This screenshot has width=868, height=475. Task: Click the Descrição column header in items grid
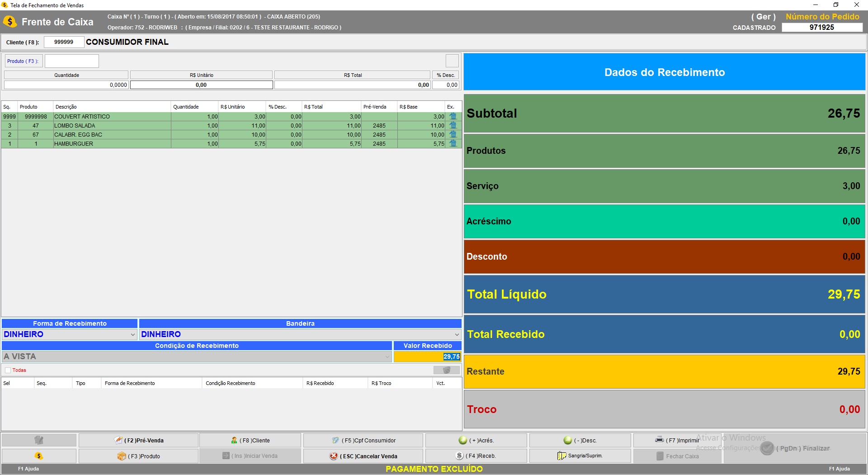[66, 107]
